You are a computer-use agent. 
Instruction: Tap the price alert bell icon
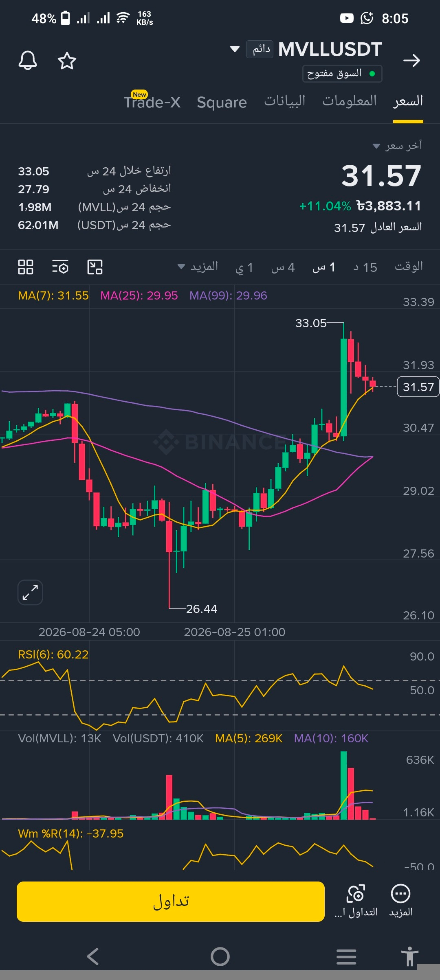tap(28, 61)
